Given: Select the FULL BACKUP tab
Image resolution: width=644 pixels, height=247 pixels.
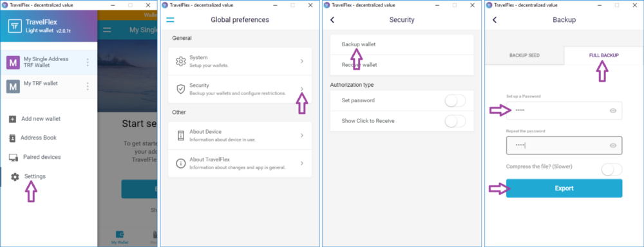Looking at the screenshot, I should tap(604, 55).
